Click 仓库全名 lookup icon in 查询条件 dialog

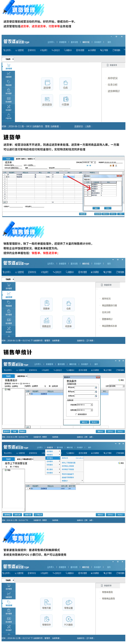tap(95, 396)
